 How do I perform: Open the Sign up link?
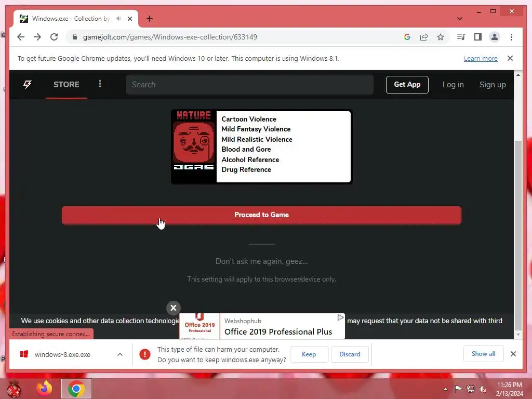(x=493, y=85)
